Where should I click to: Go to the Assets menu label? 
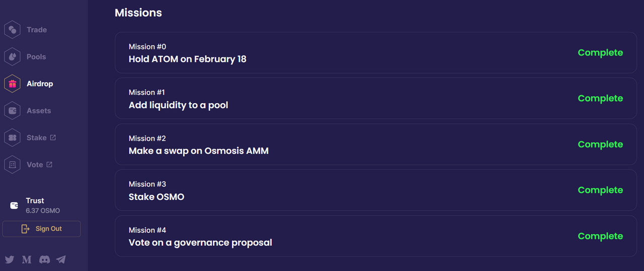click(39, 111)
